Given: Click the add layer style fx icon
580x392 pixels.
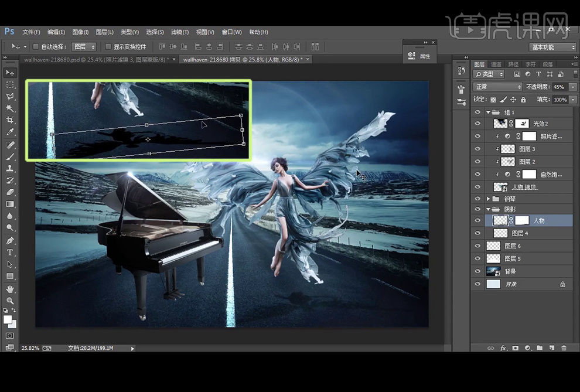Looking at the screenshot, I should tap(503, 348).
